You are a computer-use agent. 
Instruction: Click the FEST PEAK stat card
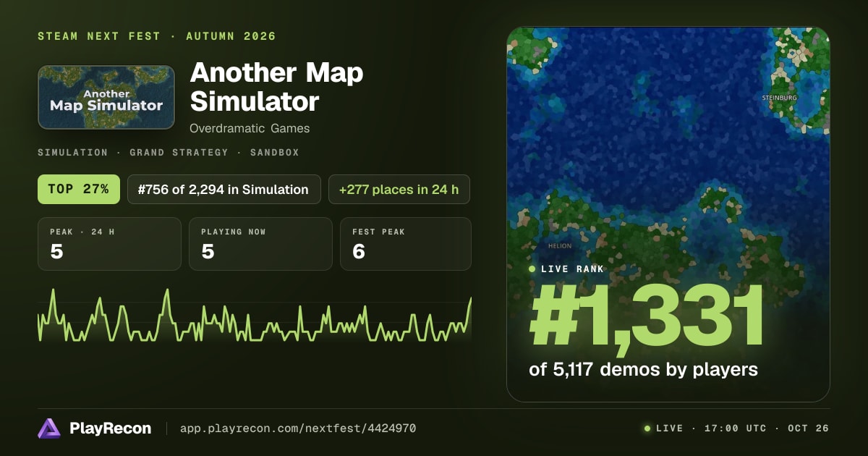(x=406, y=244)
